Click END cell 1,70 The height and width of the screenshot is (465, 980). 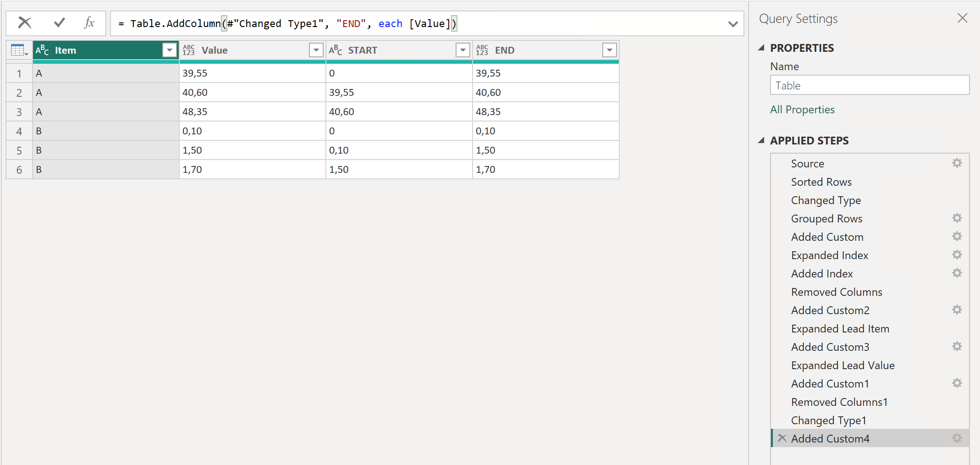545,169
